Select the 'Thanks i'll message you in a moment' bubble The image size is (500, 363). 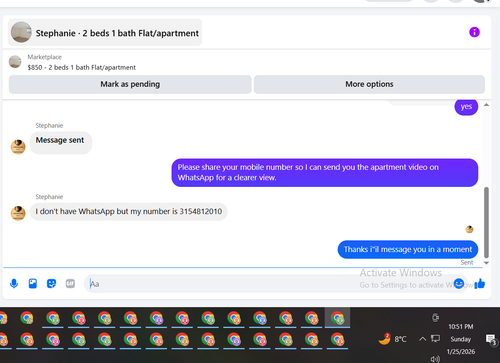click(408, 249)
